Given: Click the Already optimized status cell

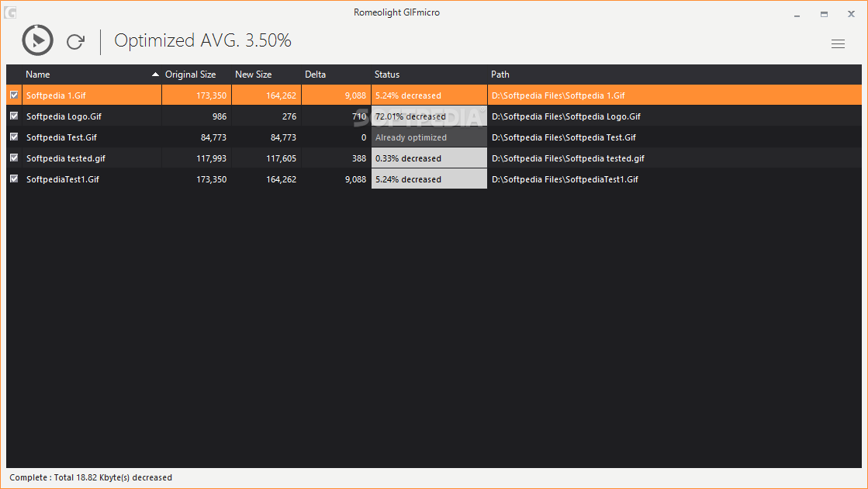Looking at the screenshot, I should point(429,137).
